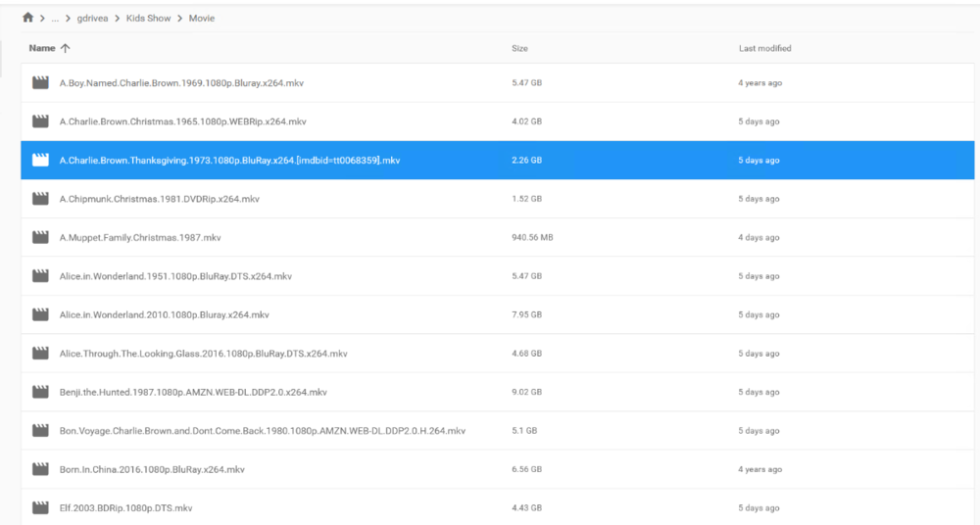Click "4 days ago" modified date
980x525 pixels.
coord(759,237)
